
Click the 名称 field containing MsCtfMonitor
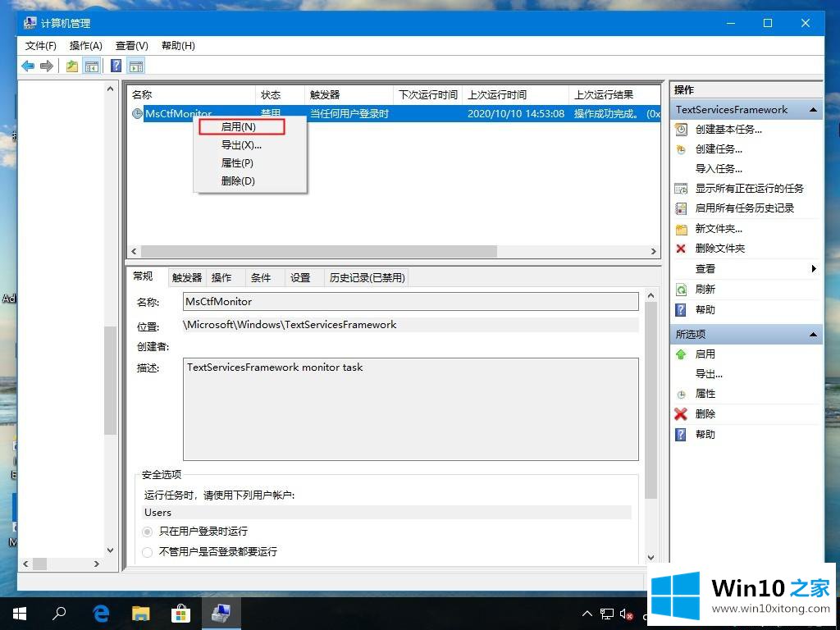[x=410, y=302]
